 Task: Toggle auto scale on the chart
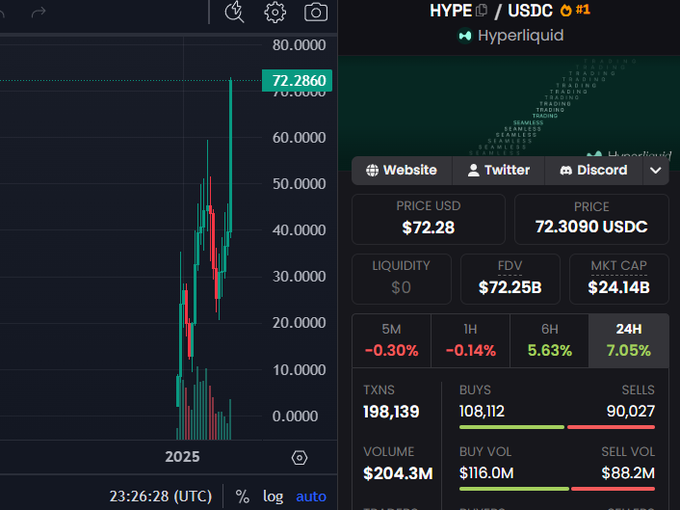click(x=311, y=496)
